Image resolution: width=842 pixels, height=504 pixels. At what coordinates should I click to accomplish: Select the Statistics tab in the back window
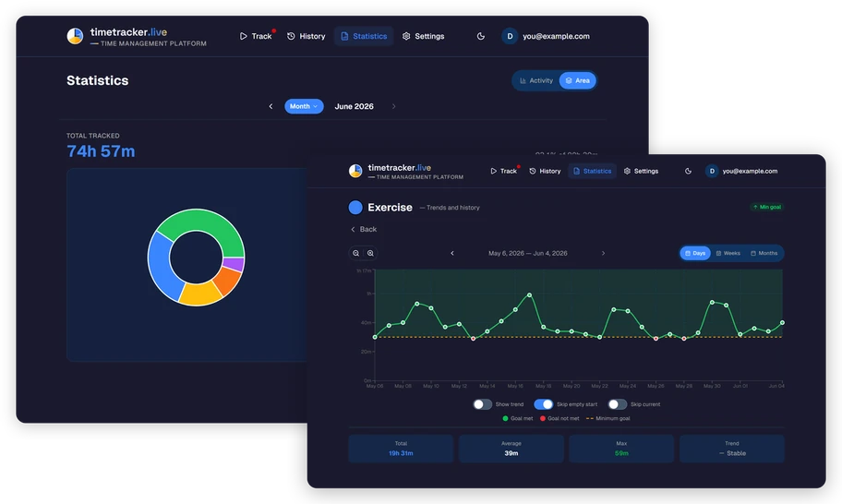364,36
